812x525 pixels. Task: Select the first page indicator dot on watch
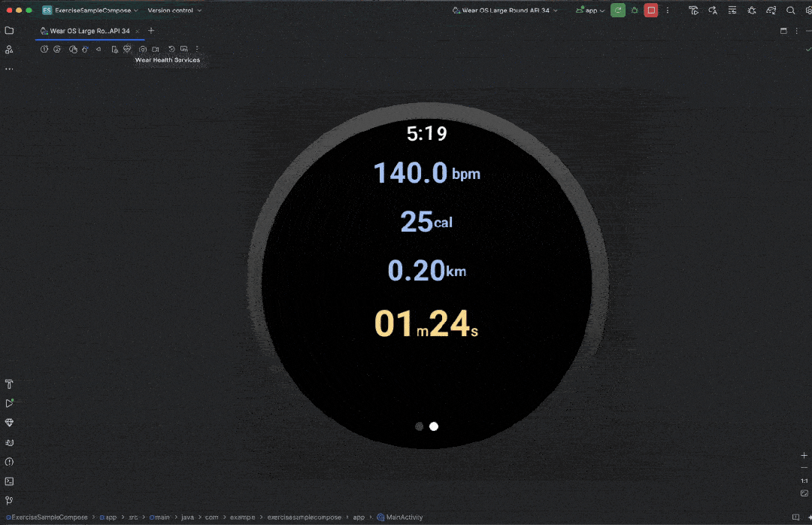[x=419, y=426]
